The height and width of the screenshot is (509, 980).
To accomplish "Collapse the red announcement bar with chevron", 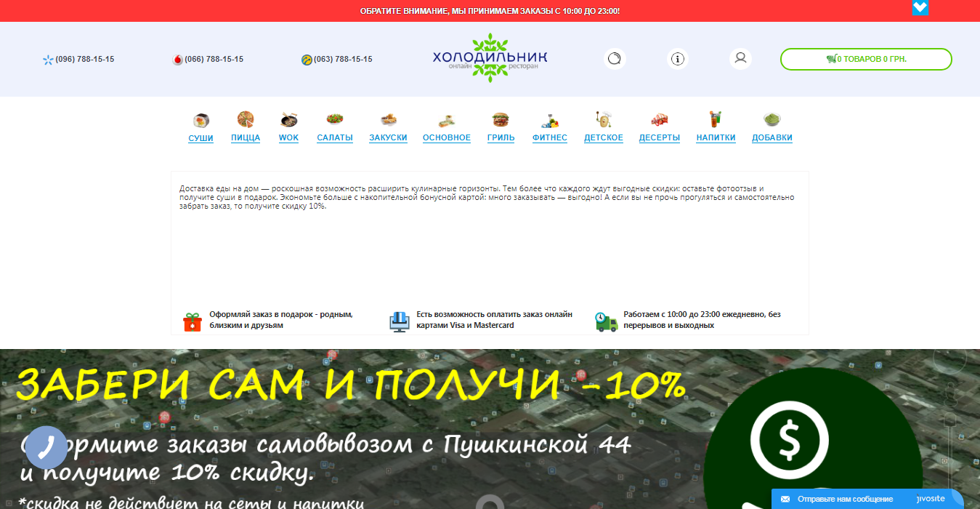I will [920, 8].
